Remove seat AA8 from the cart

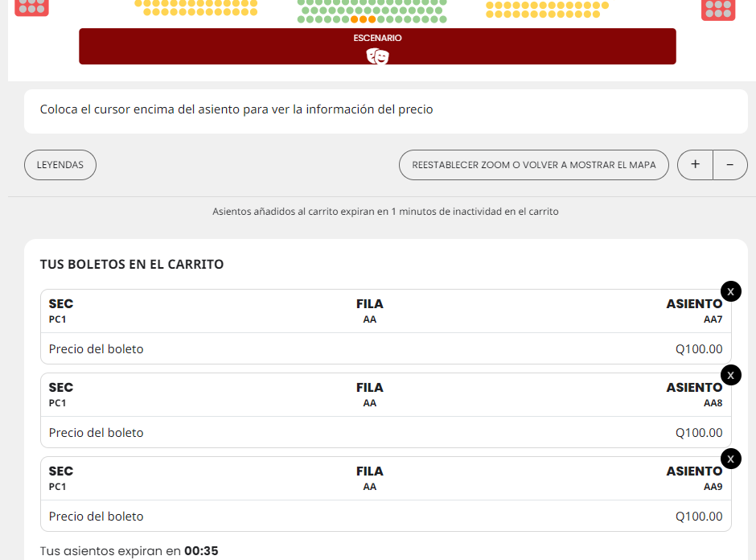pos(730,375)
